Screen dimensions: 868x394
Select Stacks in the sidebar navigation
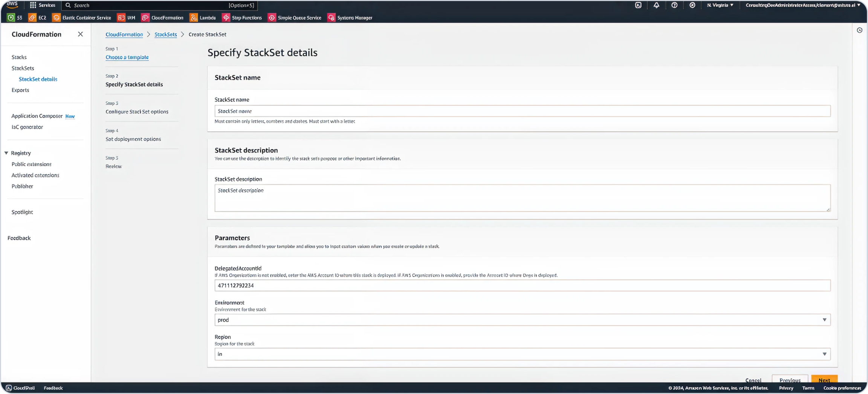[19, 57]
